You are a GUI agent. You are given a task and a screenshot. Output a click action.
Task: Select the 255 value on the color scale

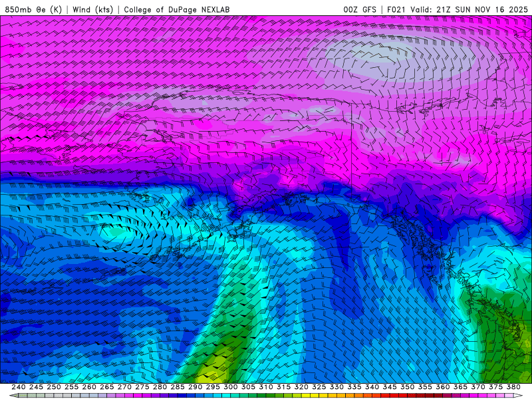click(71, 387)
